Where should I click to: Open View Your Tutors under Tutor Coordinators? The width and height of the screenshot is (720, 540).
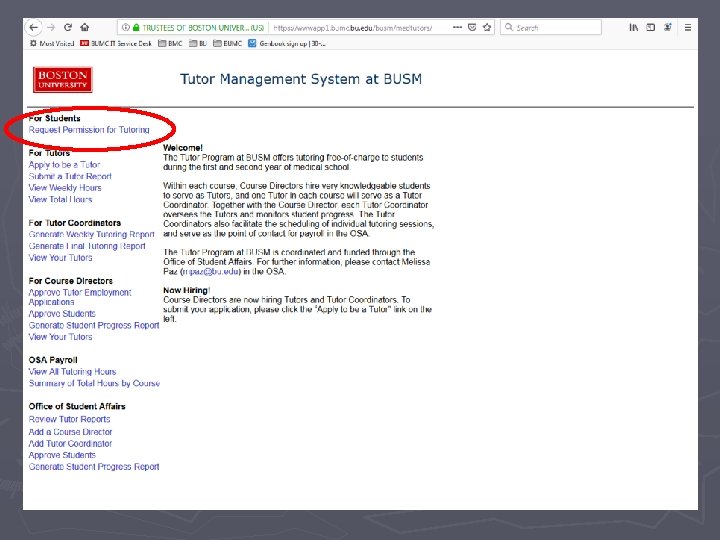[x=60, y=258]
